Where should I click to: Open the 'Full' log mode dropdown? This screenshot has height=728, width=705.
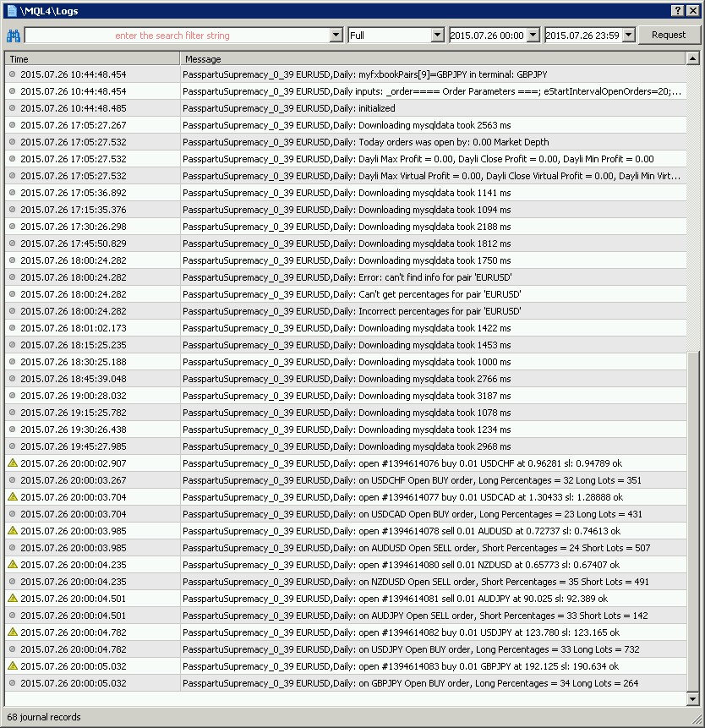click(x=437, y=36)
